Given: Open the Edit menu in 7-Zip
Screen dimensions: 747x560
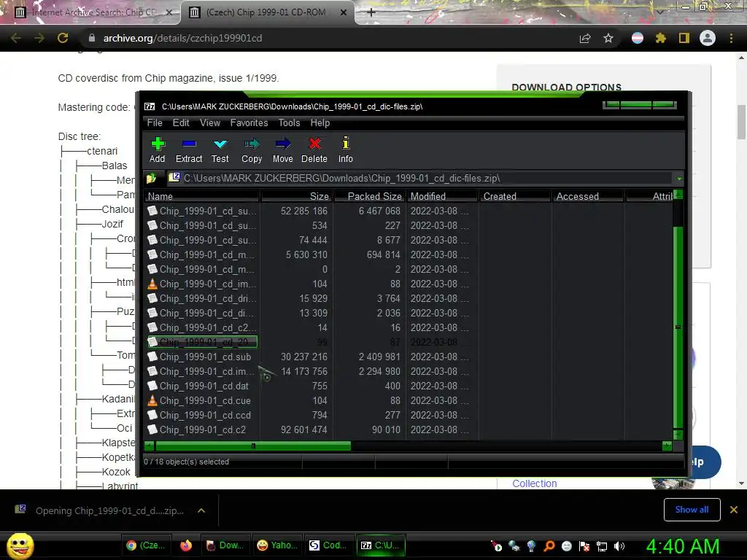Looking at the screenshot, I should click(181, 122).
